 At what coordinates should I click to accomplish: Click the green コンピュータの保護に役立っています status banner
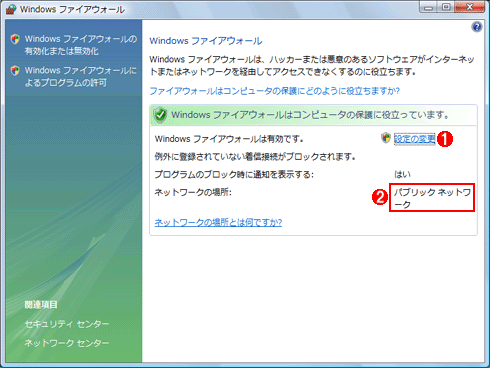click(x=313, y=115)
